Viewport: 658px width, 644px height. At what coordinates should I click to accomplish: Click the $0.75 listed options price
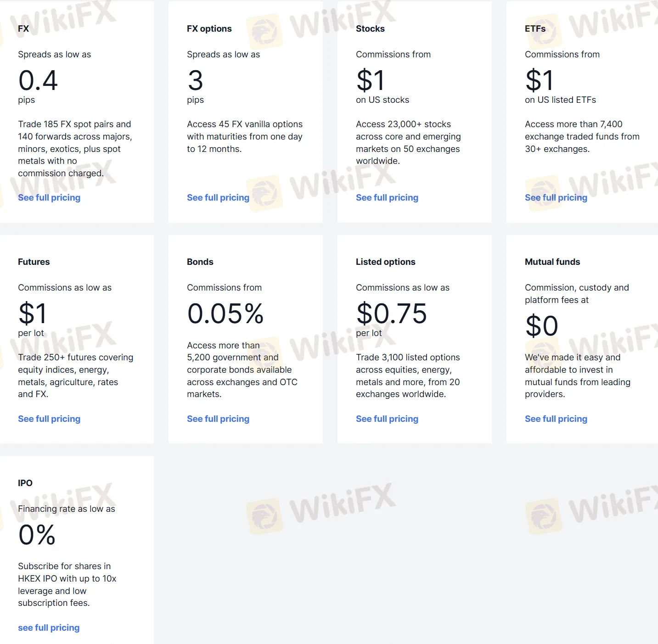392,314
